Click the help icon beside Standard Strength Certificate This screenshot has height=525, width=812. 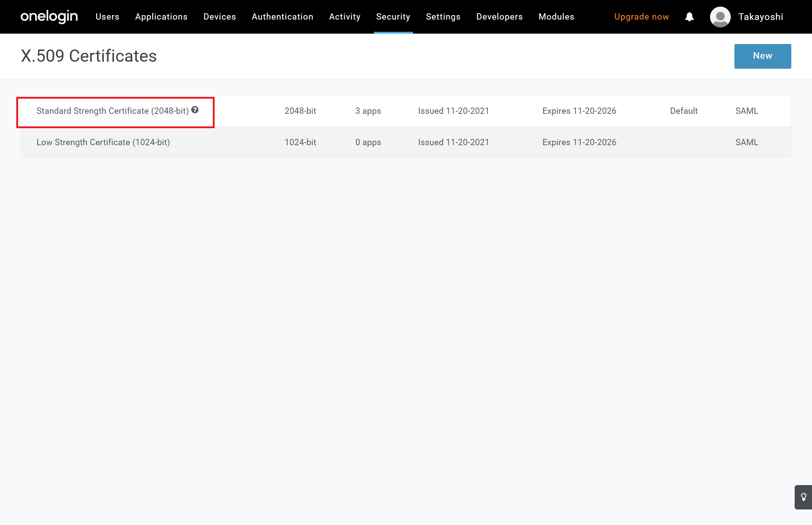pyautogui.click(x=195, y=110)
